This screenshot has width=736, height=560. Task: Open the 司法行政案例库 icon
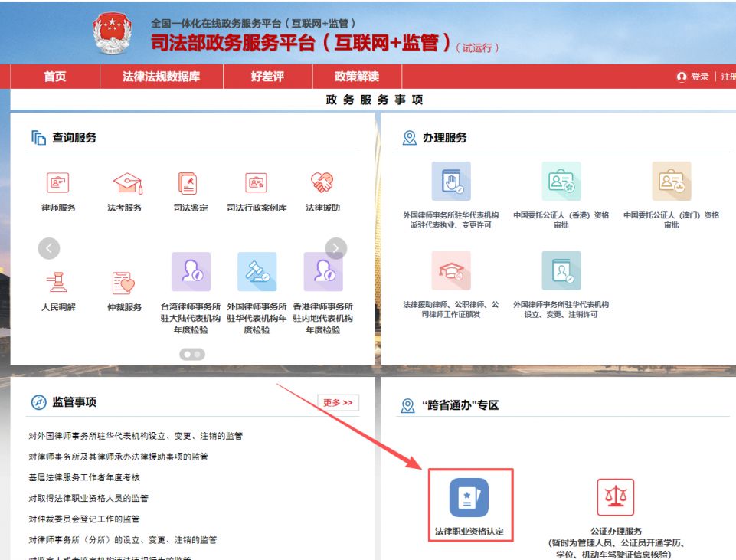click(x=257, y=182)
